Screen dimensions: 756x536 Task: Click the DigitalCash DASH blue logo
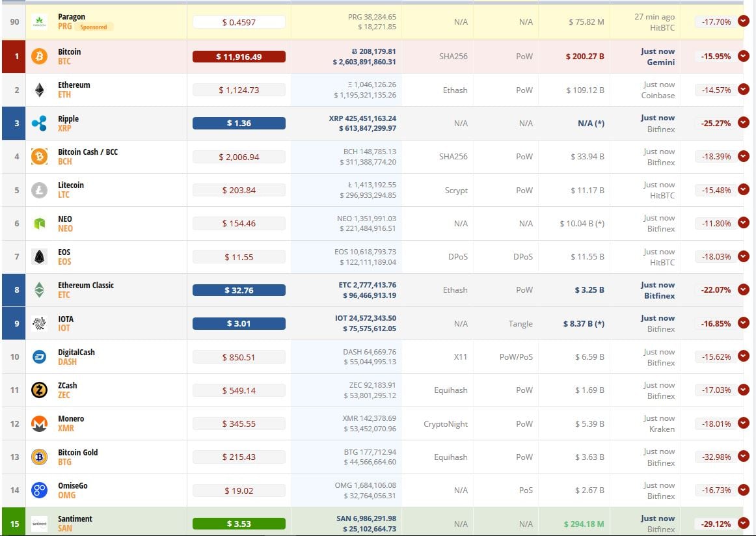coord(39,356)
